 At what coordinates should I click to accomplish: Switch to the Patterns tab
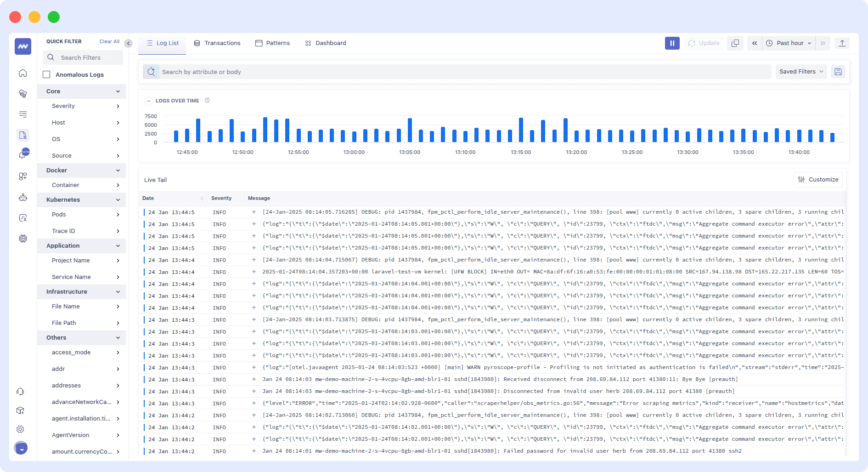272,43
